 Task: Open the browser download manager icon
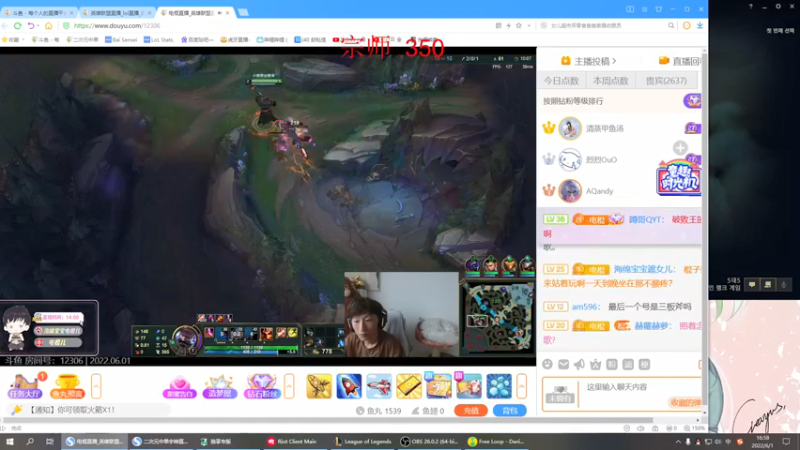click(x=699, y=26)
